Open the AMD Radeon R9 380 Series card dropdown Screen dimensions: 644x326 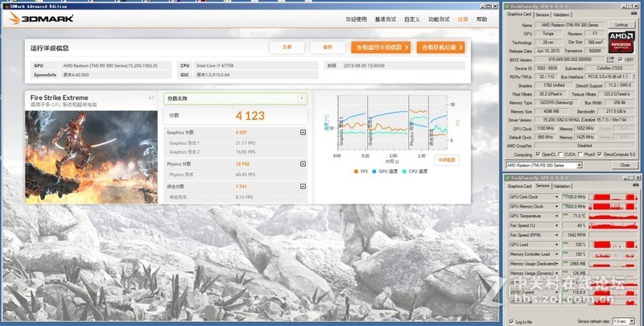[579, 165]
